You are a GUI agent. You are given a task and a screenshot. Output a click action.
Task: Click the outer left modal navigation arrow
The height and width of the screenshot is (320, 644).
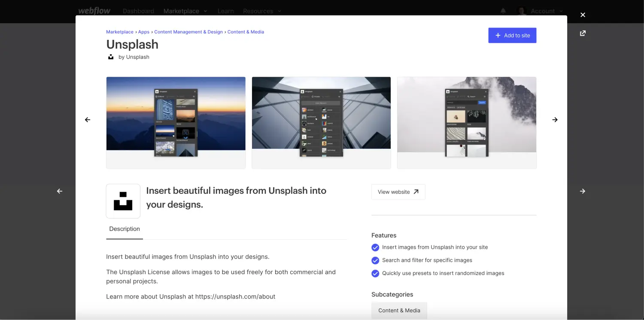(x=59, y=191)
